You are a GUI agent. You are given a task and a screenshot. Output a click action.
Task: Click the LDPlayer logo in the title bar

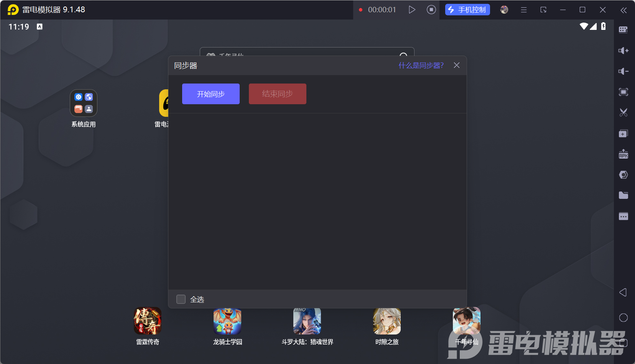point(13,10)
